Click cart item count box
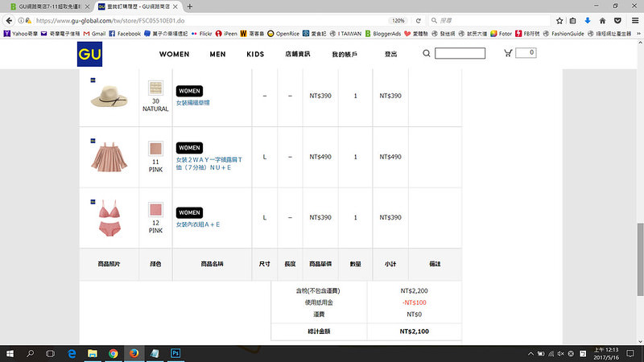 point(526,52)
